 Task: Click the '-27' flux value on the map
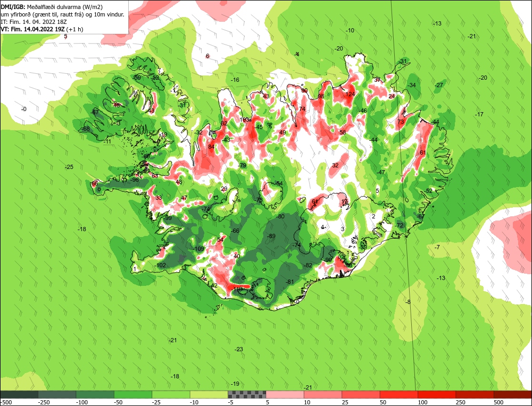[439, 85]
